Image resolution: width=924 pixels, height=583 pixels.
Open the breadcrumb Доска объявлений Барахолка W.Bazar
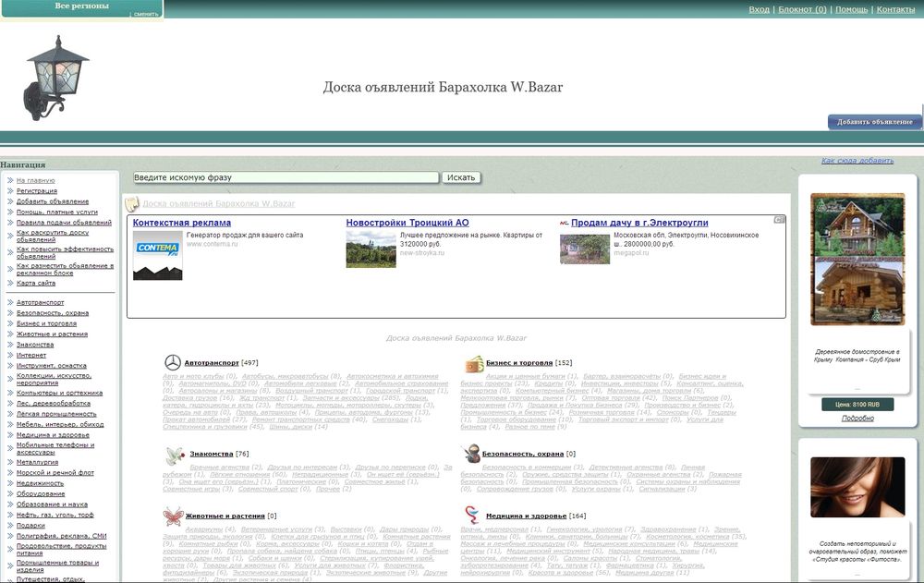tap(219, 204)
